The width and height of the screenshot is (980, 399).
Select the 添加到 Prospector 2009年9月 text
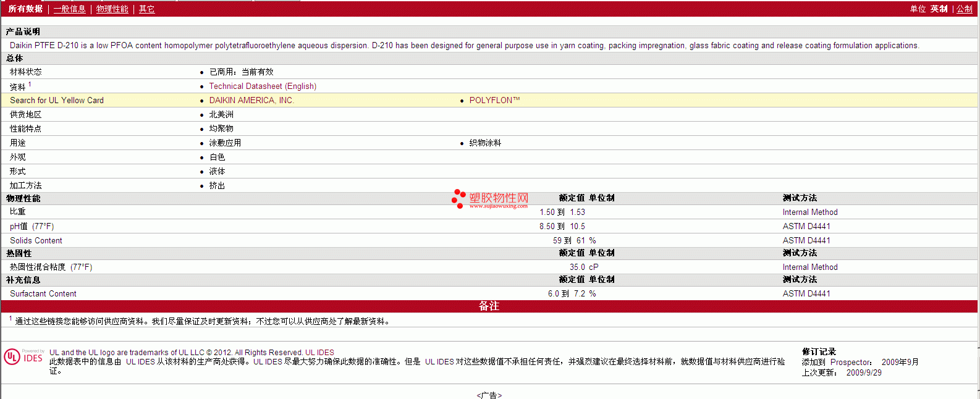pyautogui.click(x=860, y=362)
